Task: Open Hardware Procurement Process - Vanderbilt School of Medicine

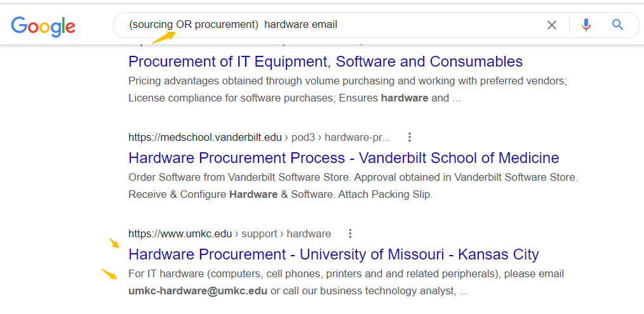Action: pyautogui.click(x=344, y=158)
